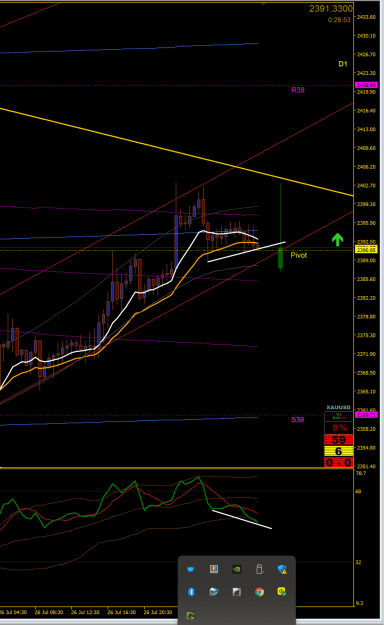384x625 pixels.
Task: Click the 26 Jul 16:30 time axis label
Action: (x=121, y=612)
